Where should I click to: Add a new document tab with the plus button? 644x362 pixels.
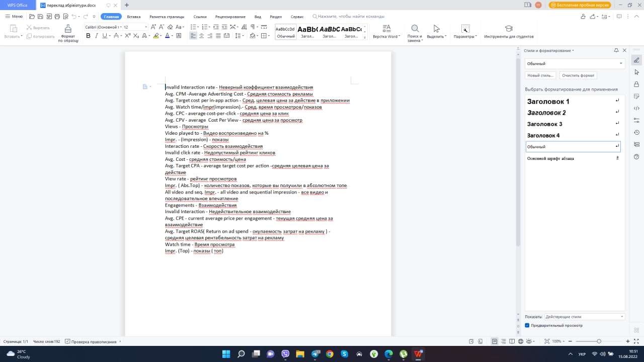coord(126,5)
